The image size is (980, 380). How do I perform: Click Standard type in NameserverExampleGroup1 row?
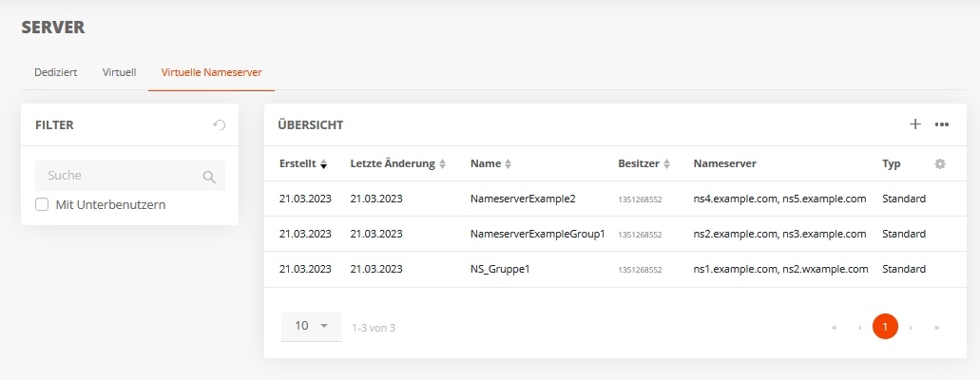coord(904,234)
